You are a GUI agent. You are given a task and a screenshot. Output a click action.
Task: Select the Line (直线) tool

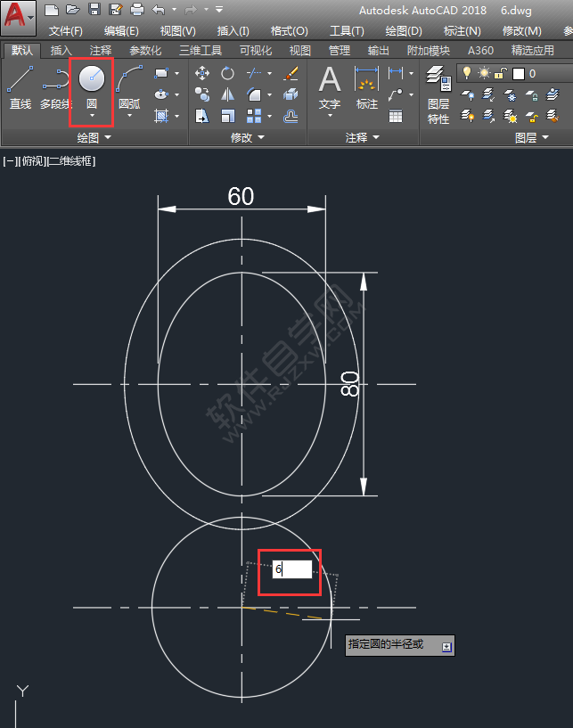point(20,87)
